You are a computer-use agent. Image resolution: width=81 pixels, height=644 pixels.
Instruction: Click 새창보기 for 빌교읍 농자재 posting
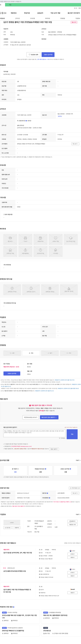click(73, 557)
